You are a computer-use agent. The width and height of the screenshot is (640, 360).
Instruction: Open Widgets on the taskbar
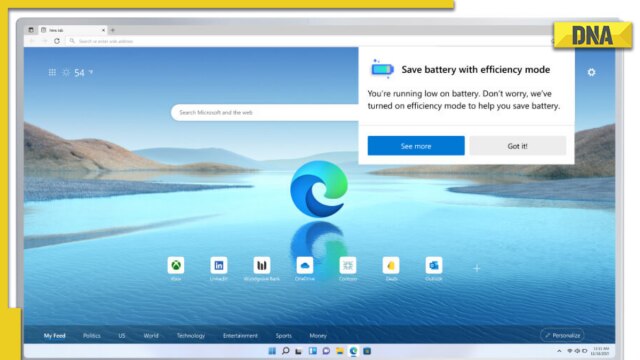313,351
